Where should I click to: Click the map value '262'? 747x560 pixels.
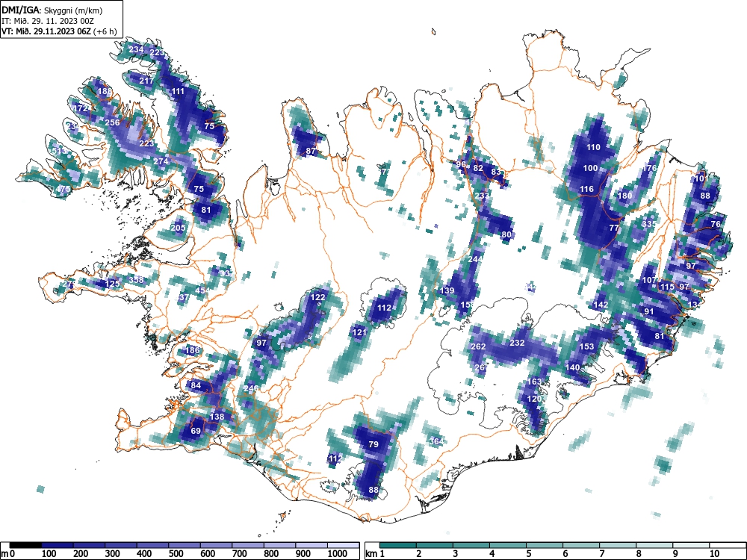tap(478, 346)
